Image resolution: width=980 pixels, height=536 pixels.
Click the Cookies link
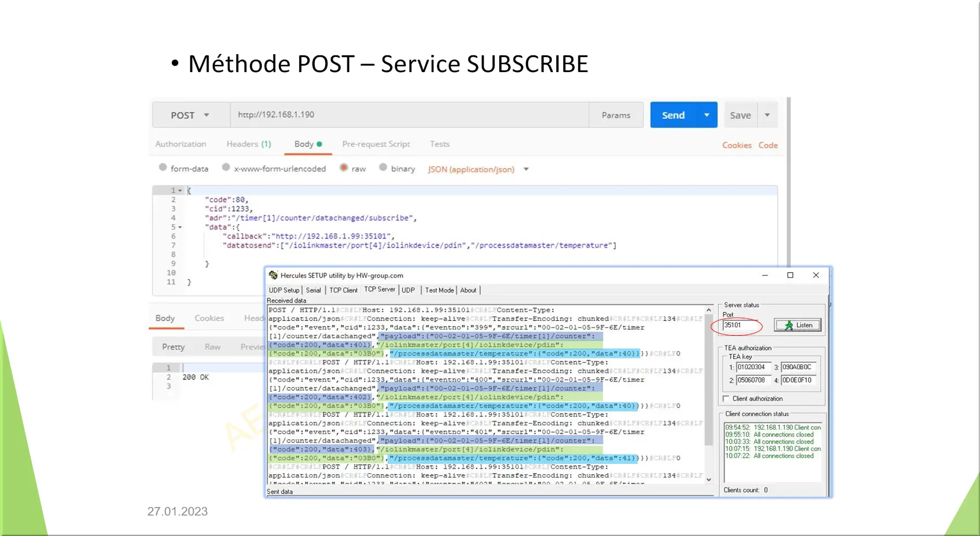pyautogui.click(x=737, y=145)
